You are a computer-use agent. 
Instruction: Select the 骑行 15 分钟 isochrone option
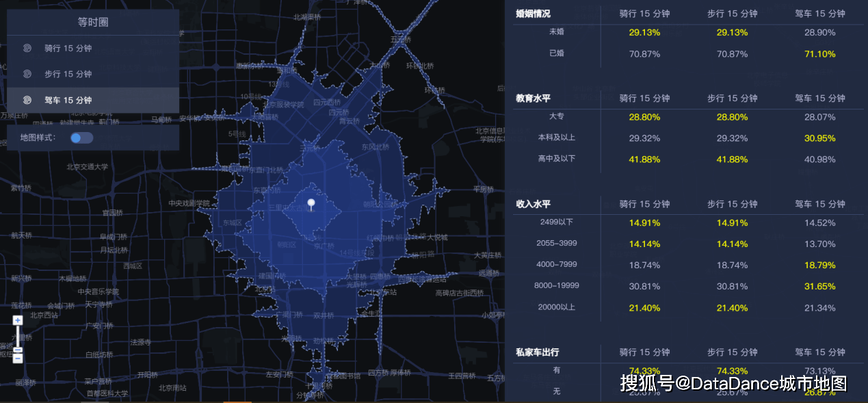(x=93, y=48)
